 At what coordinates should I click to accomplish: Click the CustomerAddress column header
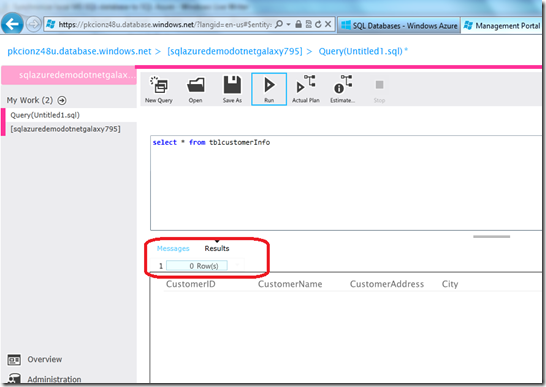(x=387, y=284)
